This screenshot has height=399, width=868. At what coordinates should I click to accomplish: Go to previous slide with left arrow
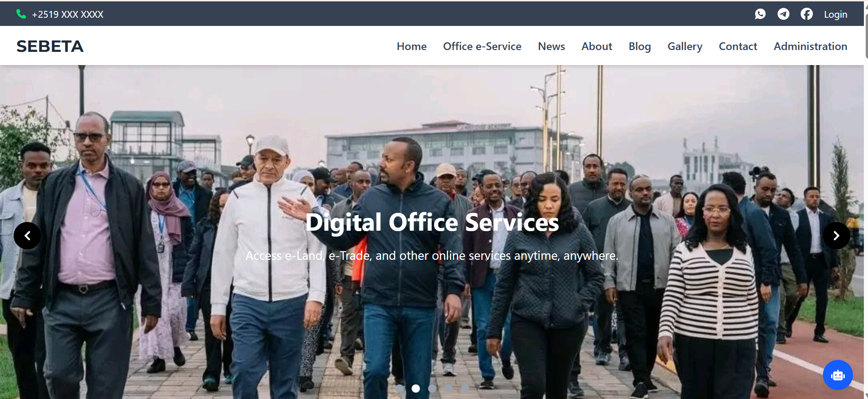[27, 236]
